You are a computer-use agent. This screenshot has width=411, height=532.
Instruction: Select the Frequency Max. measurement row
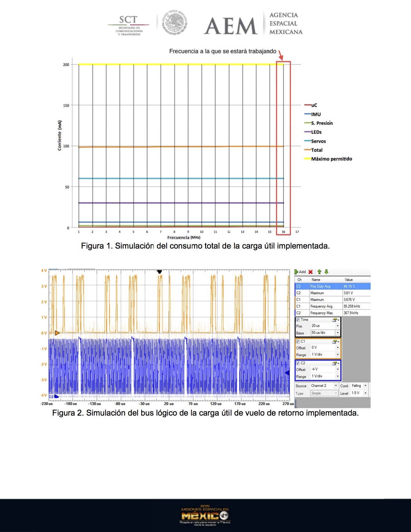point(333,313)
